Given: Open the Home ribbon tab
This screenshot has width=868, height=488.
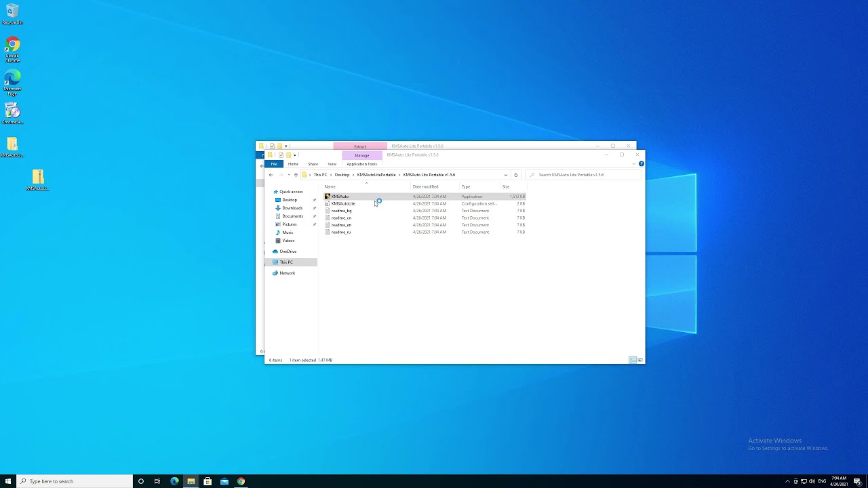Looking at the screenshot, I should (x=293, y=164).
